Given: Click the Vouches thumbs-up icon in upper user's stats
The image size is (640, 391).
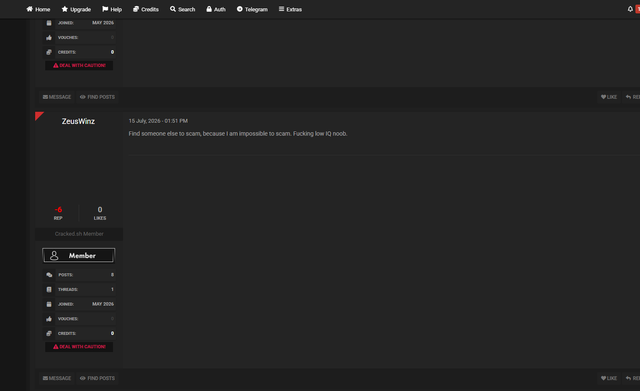Looking at the screenshot, I should click(x=49, y=38).
